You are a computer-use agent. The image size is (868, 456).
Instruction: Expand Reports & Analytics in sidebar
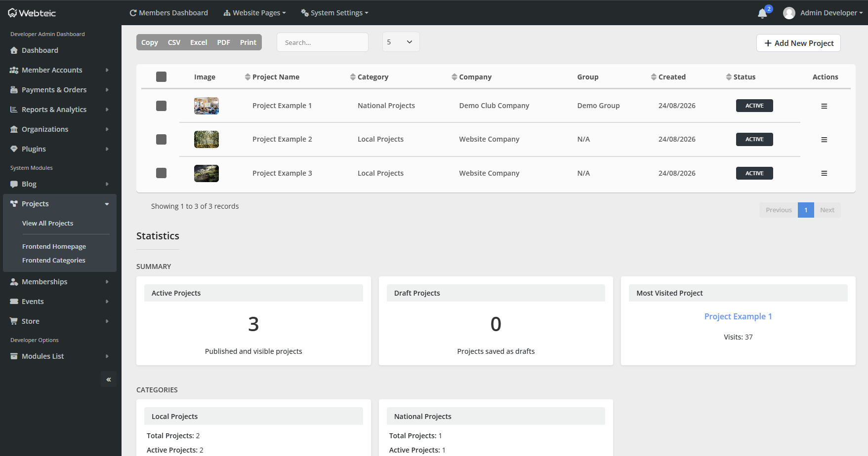click(x=59, y=110)
